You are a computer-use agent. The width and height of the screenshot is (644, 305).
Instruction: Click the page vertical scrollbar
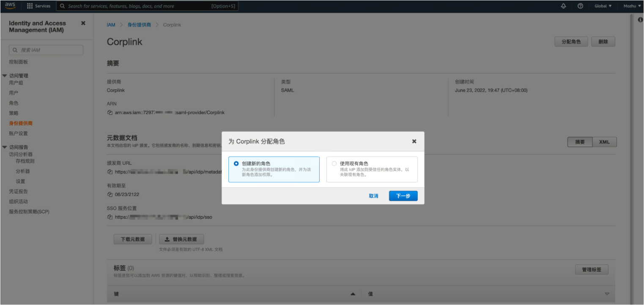(x=632, y=158)
